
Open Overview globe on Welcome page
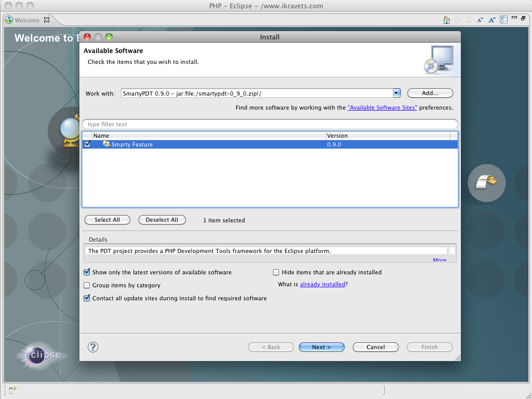(70, 131)
